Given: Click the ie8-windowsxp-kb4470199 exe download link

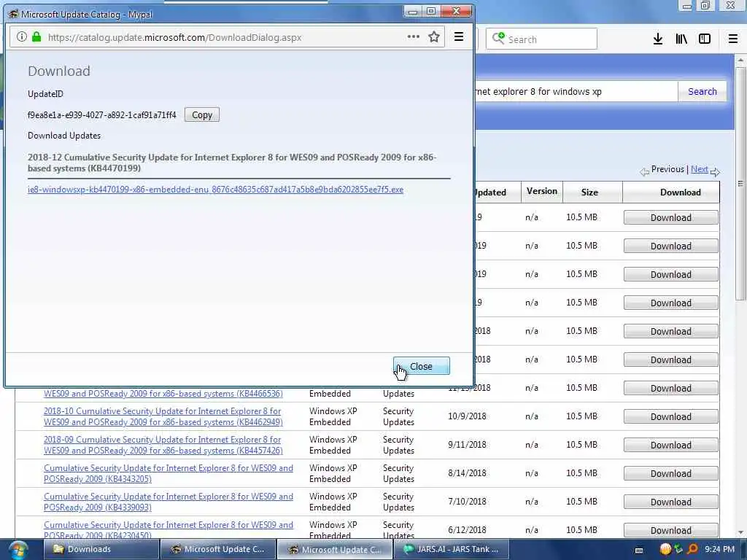Looking at the screenshot, I should [x=215, y=190].
